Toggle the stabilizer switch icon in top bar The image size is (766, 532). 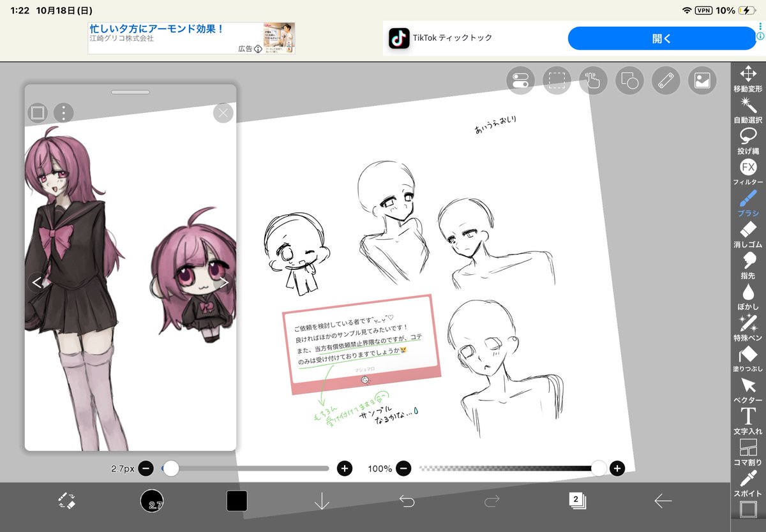521,80
